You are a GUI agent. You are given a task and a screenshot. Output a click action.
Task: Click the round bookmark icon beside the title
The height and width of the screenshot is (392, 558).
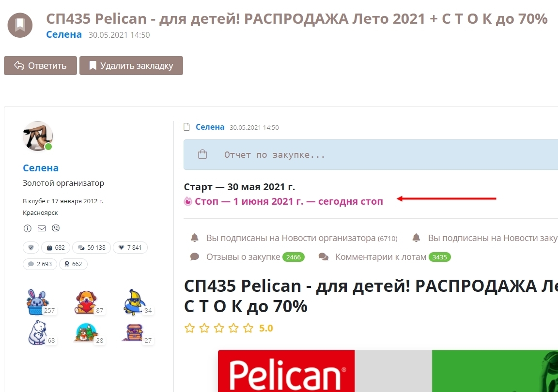pos(20,25)
